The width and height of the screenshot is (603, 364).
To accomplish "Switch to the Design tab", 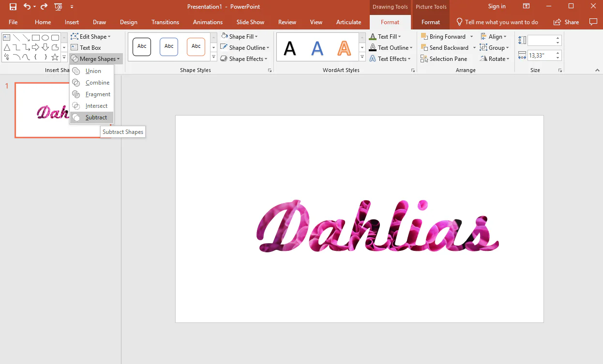I will pyautogui.click(x=128, y=22).
